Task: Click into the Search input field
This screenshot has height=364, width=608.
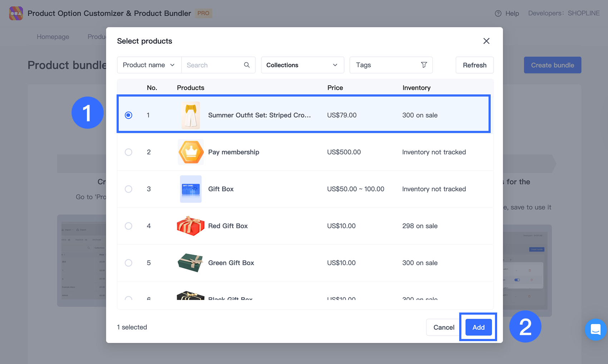Action: (x=213, y=65)
